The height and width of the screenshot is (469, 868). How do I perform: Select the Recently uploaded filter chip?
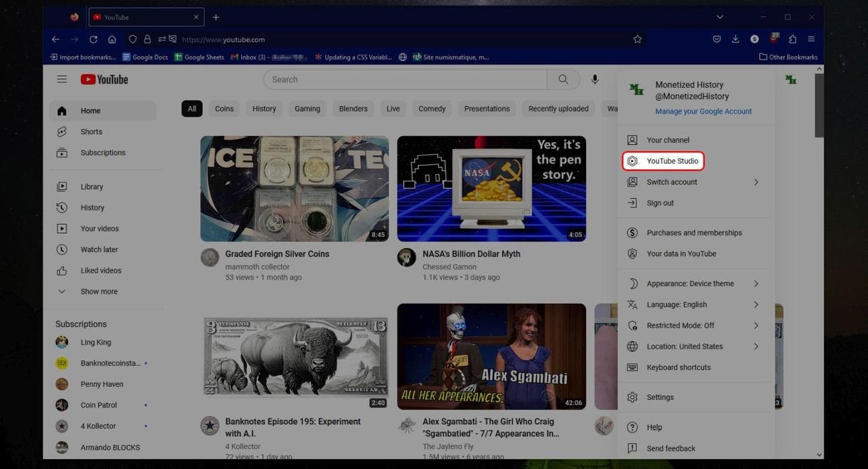click(x=558, y=109)
